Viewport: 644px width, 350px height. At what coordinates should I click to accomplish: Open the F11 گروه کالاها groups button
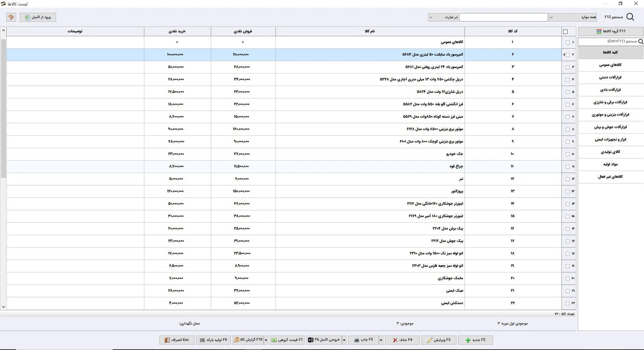[x=611, y=31]
